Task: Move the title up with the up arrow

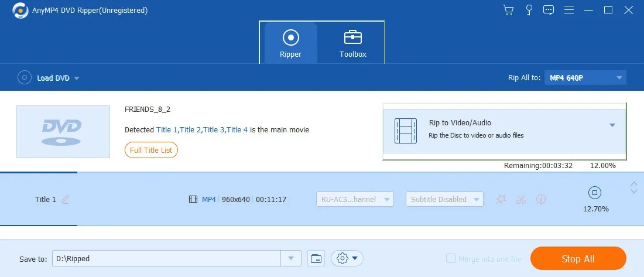Action: (x=633, y=184)
